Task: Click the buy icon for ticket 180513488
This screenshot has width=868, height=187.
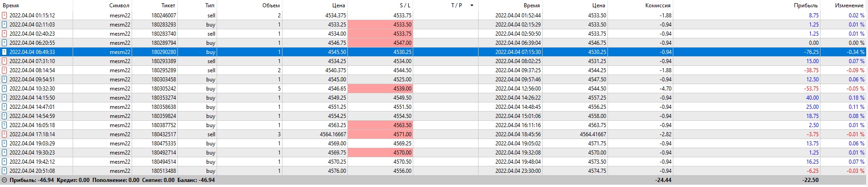Action: pyautogui.click(x=5, y=171)
